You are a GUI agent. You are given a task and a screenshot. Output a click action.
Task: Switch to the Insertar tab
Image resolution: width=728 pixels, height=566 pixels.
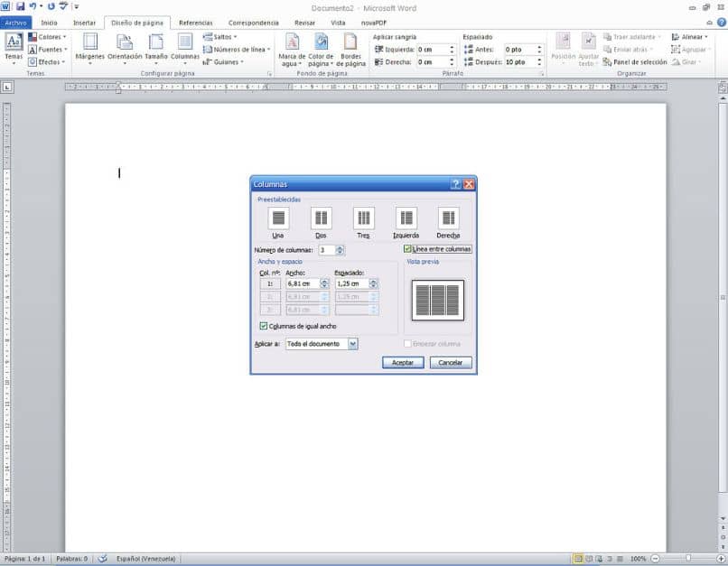(84, 23)
